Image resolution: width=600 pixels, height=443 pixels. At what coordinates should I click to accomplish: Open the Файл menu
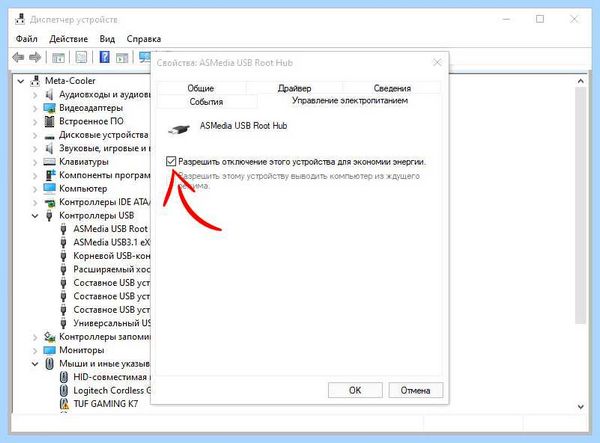26,39
